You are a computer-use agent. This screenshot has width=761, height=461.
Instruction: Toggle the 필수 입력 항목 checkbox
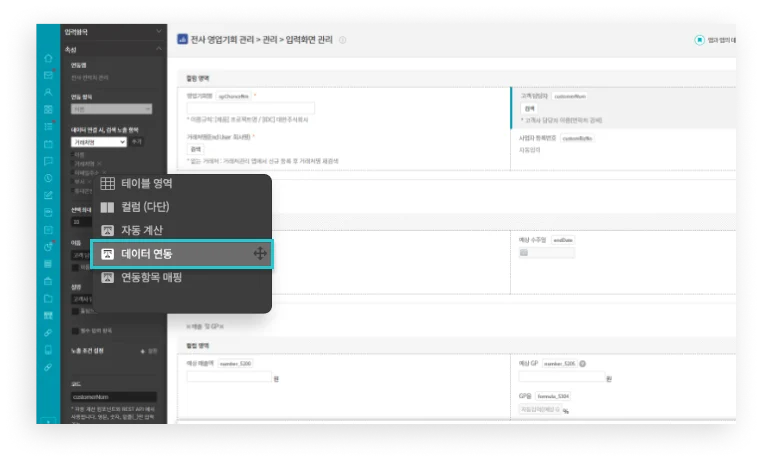point(75,330)
